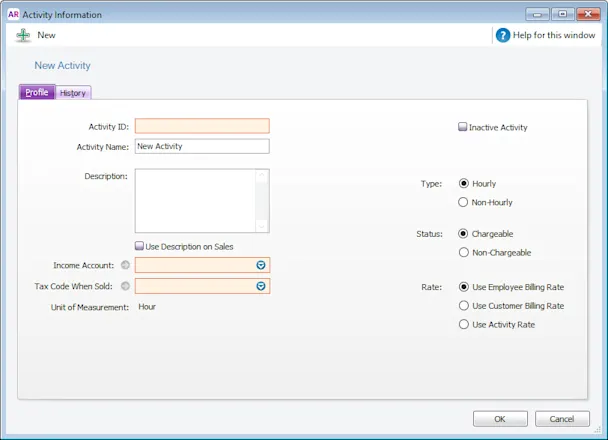The width and height of the screenshot is (608, 440).
Task: Select Use Customer Billing Rate
Action: tap(464, 305)
